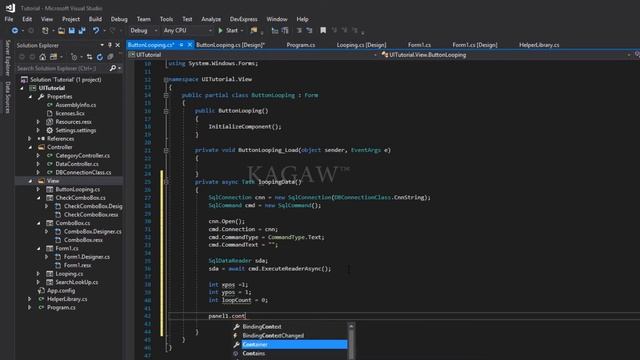Collapse the ButtonLooping_Load method outline toggle
Screen dimensions: 640x360
point(166,150)
